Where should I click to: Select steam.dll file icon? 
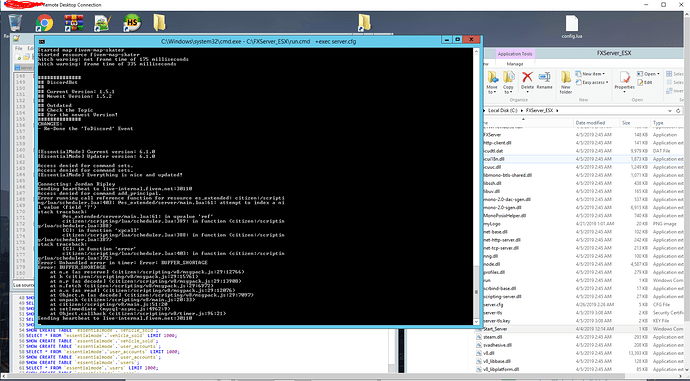point(480,337)
